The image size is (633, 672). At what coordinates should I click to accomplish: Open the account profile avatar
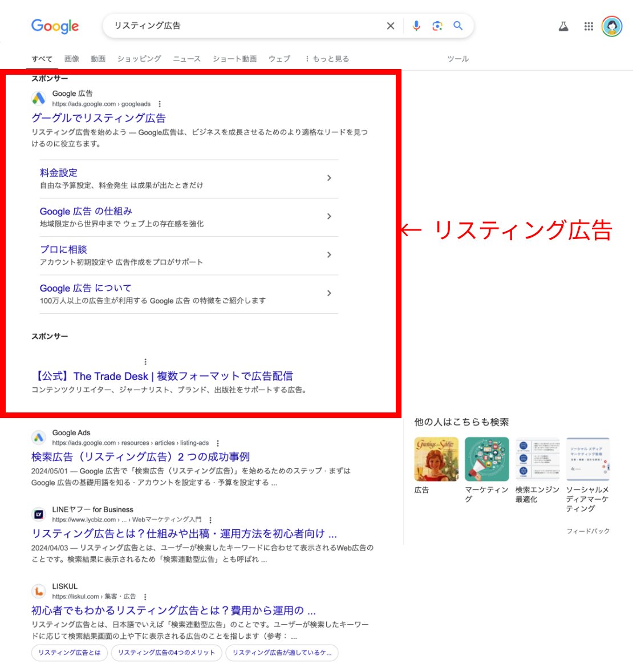pyautogui.click(x=611, y=27)
